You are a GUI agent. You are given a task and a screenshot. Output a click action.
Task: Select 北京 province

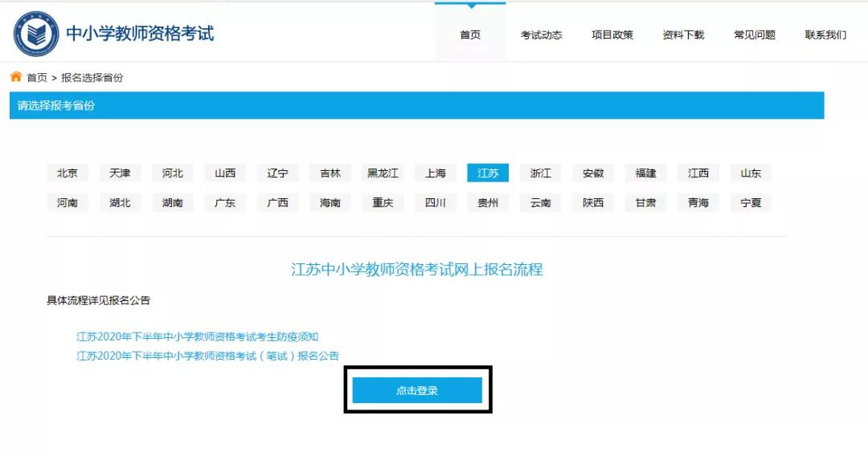tap(68, 173)
